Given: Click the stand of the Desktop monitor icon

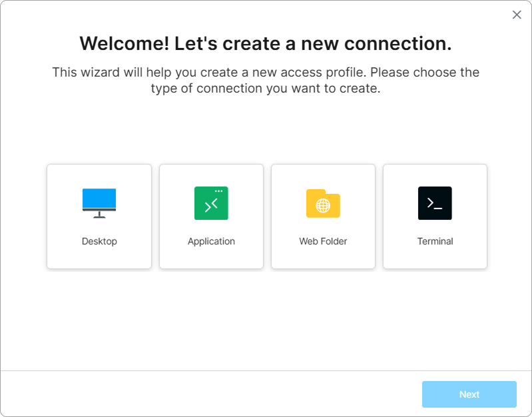Looking at the screenshot, I should click(x=99, y=215).
